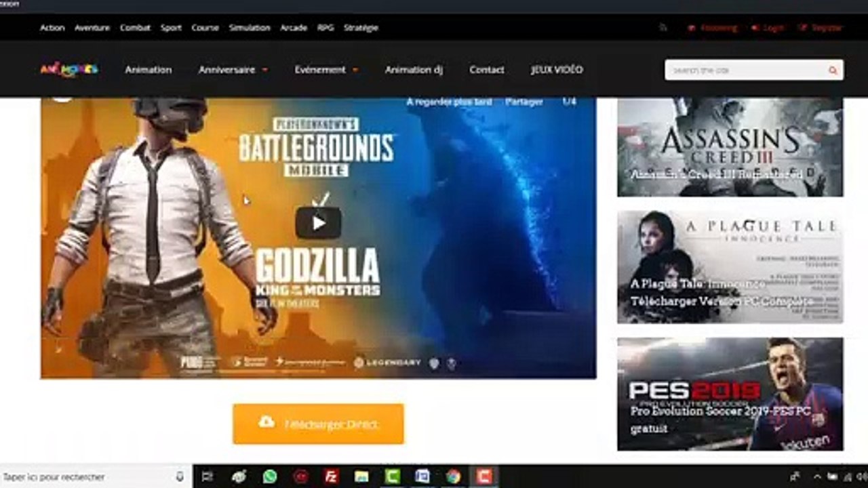Click the Register link
The width and height of the screenshot is (868, 488).
point(821,28)
